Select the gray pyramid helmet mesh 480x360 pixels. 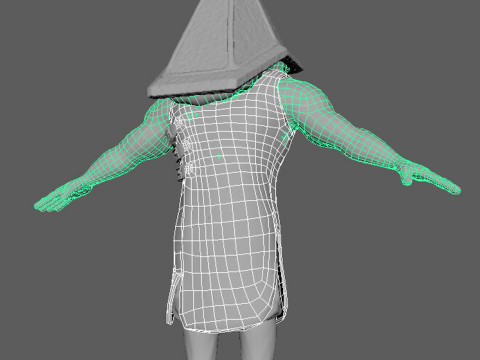[x=218, y=50]
